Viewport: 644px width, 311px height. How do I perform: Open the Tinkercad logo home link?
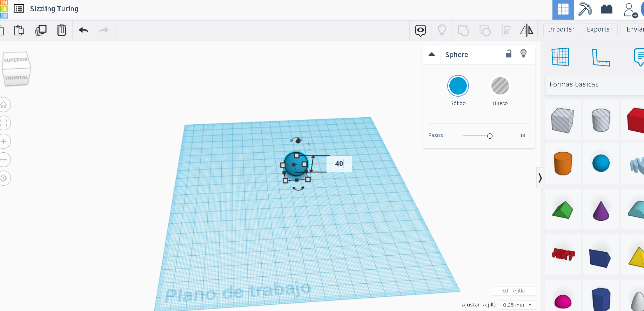(x=4, y=9)
